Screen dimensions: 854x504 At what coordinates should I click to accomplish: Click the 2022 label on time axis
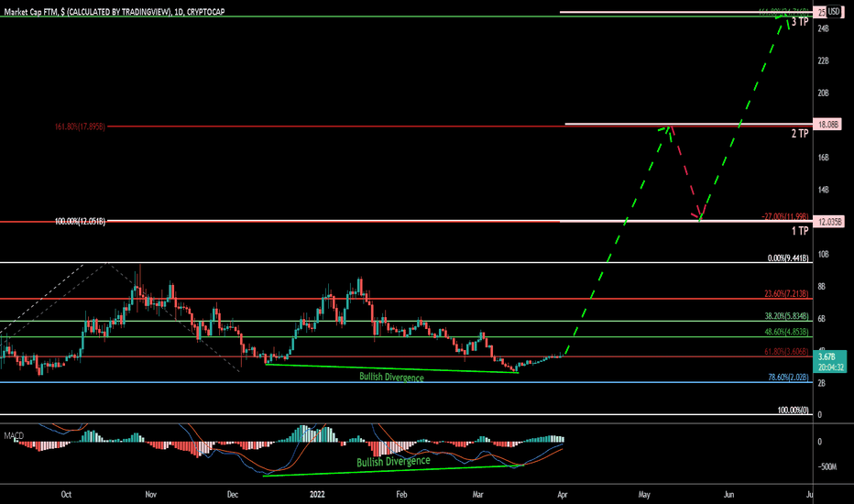[317, 495]
